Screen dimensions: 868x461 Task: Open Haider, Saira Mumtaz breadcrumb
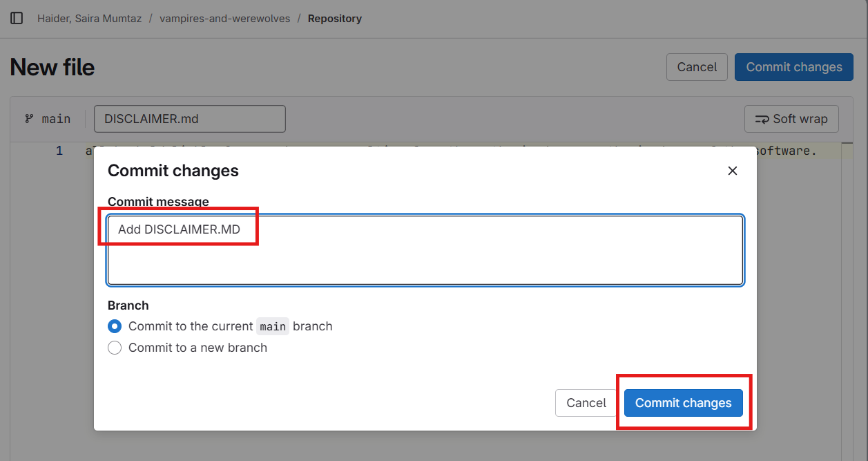pyautogui.click(x=89, y=19)
